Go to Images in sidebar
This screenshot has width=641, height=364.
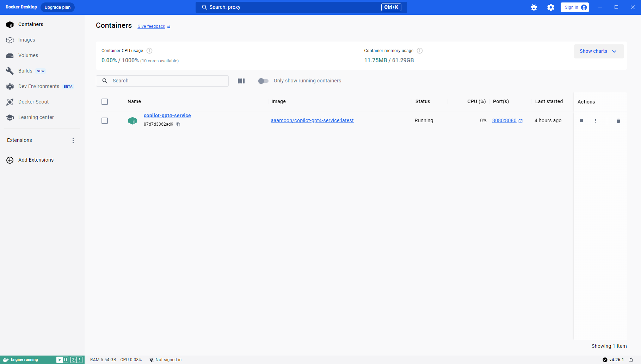click(x=27, y=40)
